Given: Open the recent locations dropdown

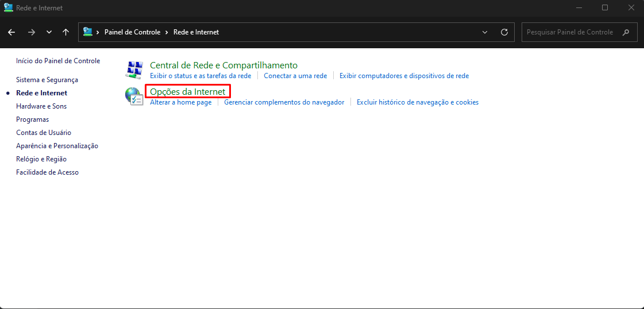Looking at the screenshot, I should (49, 32).
